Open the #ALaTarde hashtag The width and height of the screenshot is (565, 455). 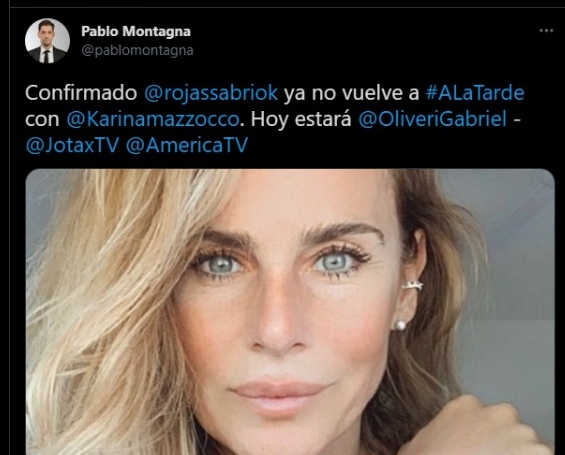coord(475,93)
